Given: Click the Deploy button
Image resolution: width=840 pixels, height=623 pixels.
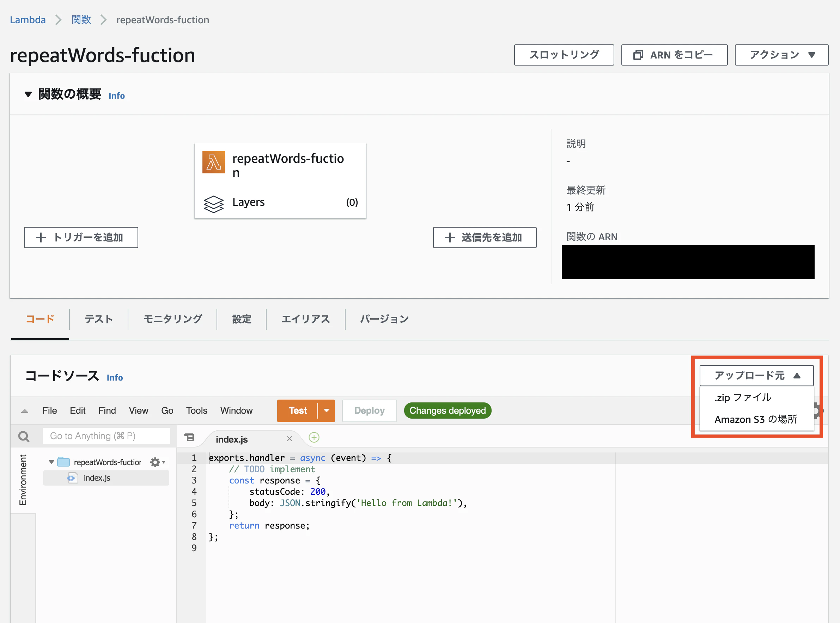Looking at the screenshot, I should pos(369,411).
